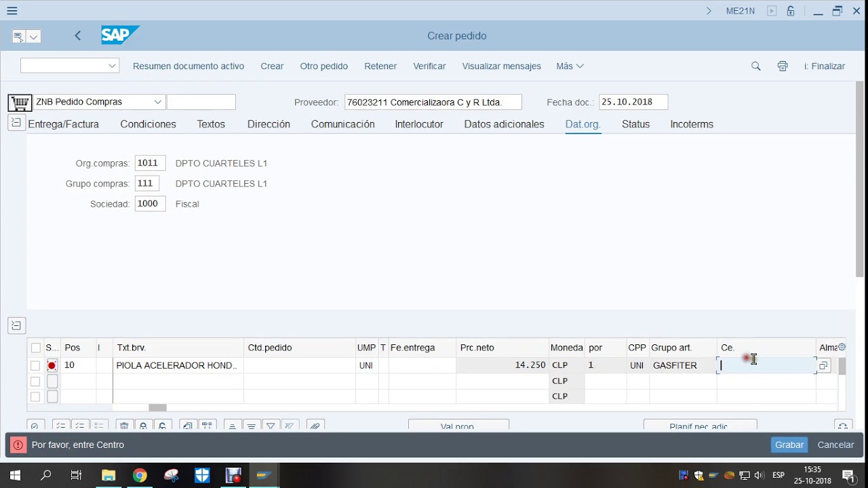Click the sort ascending icon

233,426
